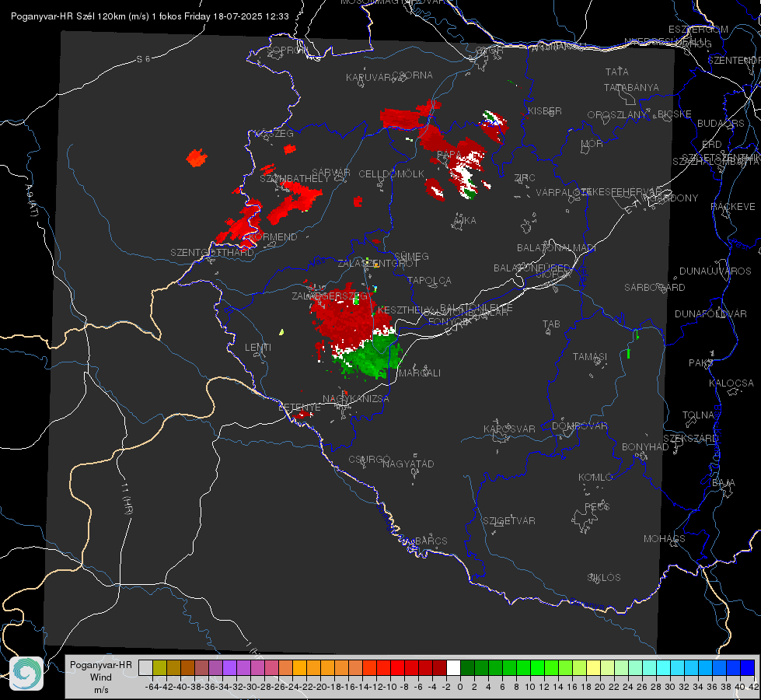Click the DOMBOVAR town label
This screenshot has width=761, height=700.
[x=579, y=425]
